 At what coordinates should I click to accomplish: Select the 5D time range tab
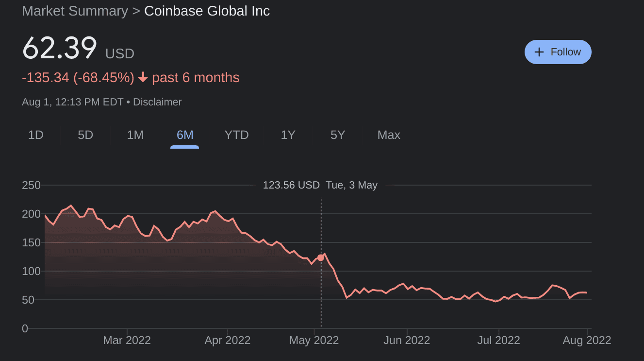point(85,135)
